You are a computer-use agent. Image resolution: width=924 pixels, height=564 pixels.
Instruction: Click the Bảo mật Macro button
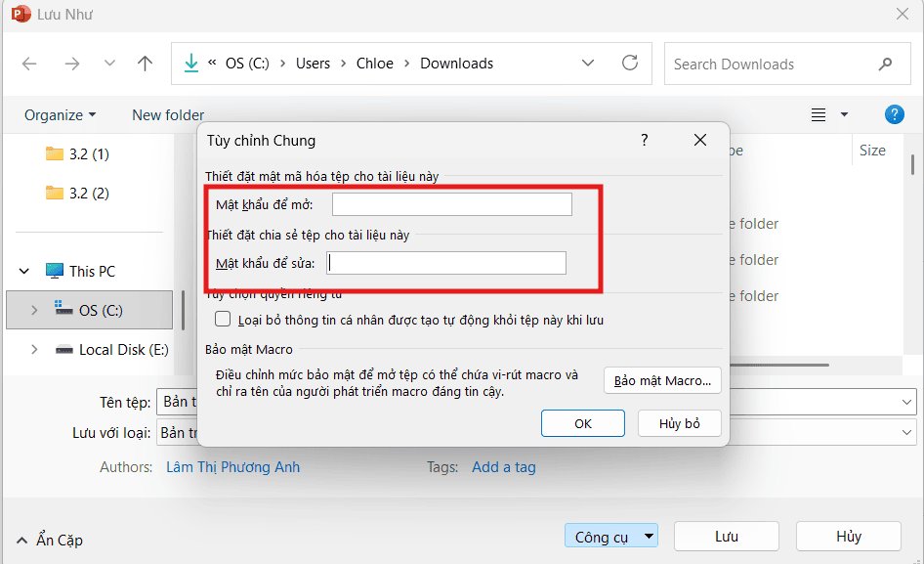point(662,380)
